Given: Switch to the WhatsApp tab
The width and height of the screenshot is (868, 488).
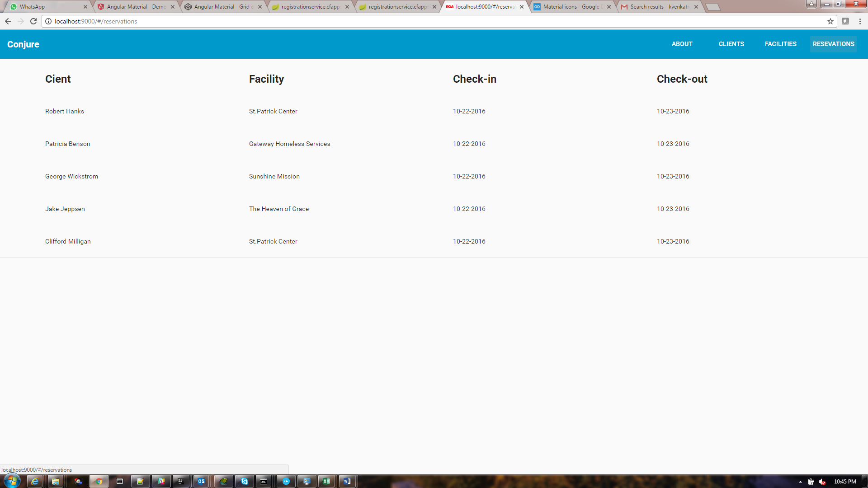Looking at the screenshot, I should 45,7.
